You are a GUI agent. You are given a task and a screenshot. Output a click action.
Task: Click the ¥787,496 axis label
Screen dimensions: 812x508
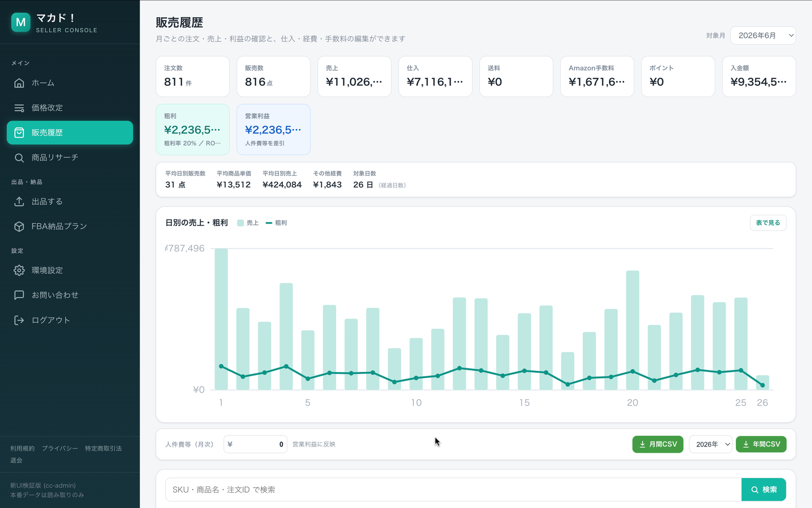coord(185,248)
